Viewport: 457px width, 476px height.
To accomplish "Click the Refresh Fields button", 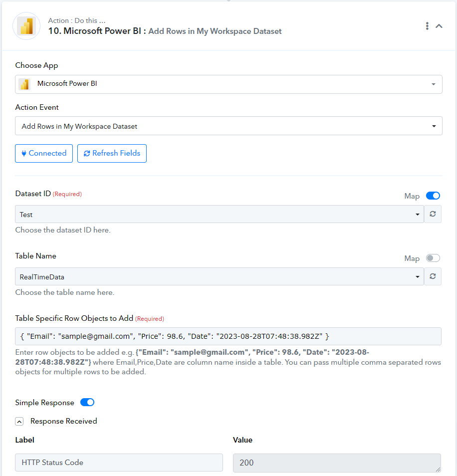I will pyautogui.click(x=112, y=153).
